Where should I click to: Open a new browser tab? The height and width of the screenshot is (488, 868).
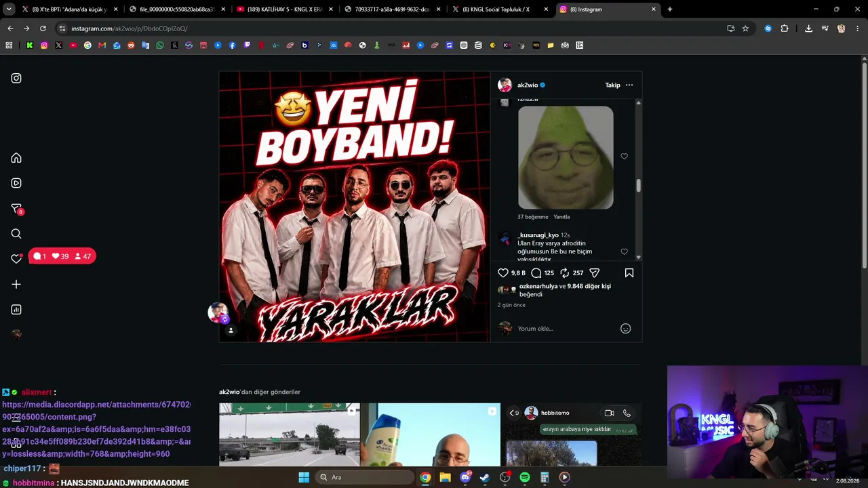(x=670, y=9)
